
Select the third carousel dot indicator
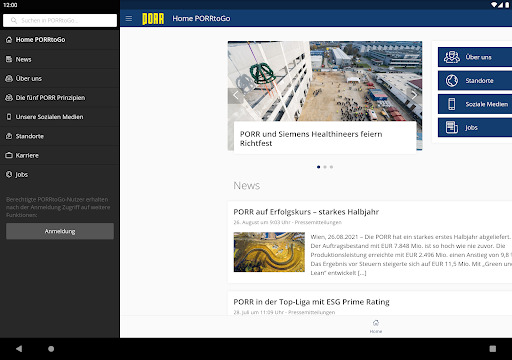[331, 167]
